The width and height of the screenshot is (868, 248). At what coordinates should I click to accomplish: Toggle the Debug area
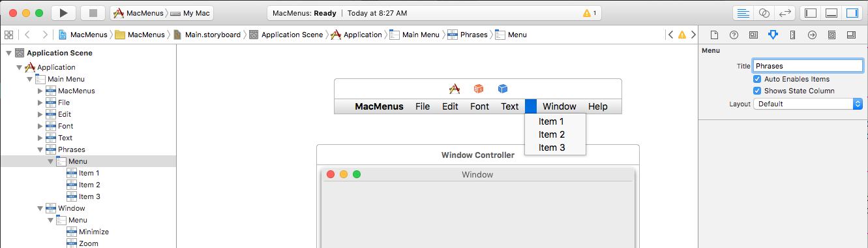[831, 13]
